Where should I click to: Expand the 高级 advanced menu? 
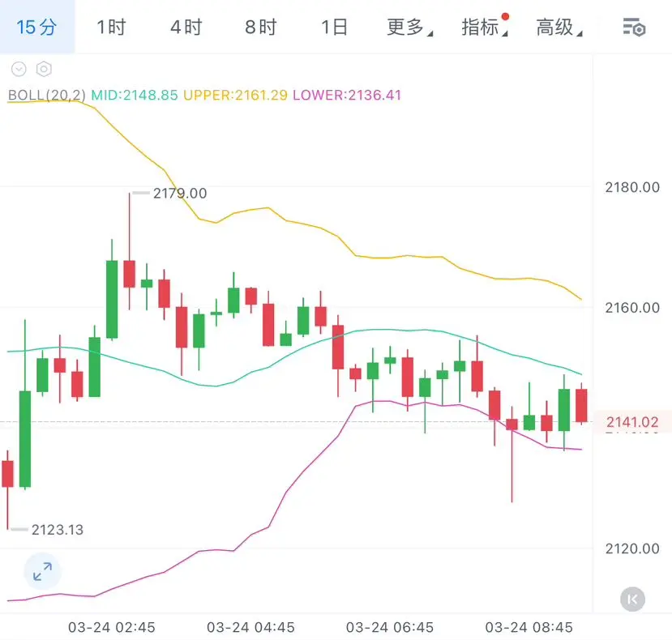pyautogui.click(x=558, y=28)
